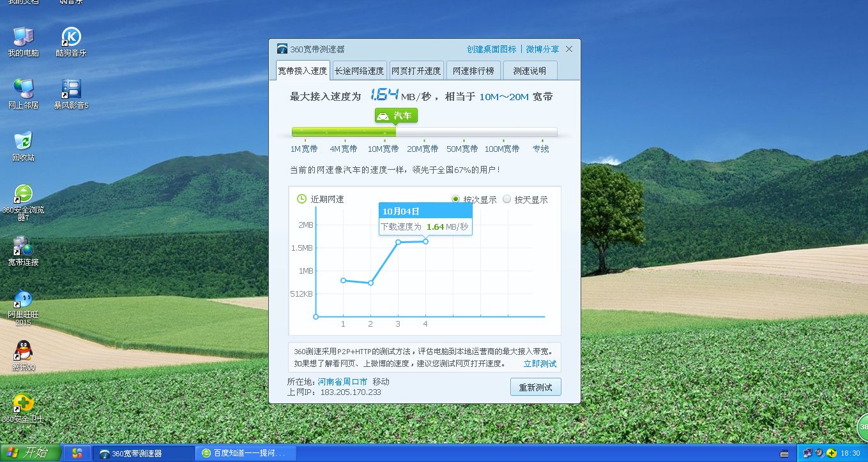Image resolution: width=868 pixels, height=462 pixels.
Task: Click the 10M~20M bandwidth text
Action: (504, 96)
